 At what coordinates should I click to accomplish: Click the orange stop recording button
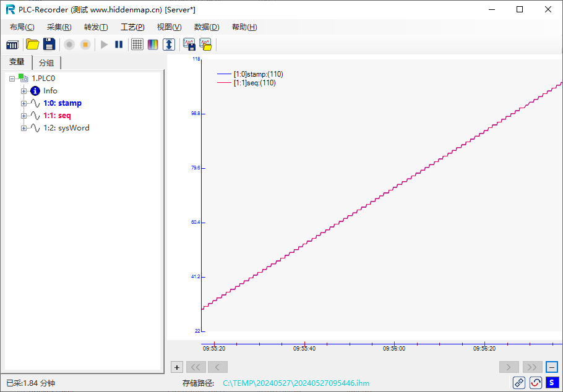pyautogui.click(x=85, y=45)
